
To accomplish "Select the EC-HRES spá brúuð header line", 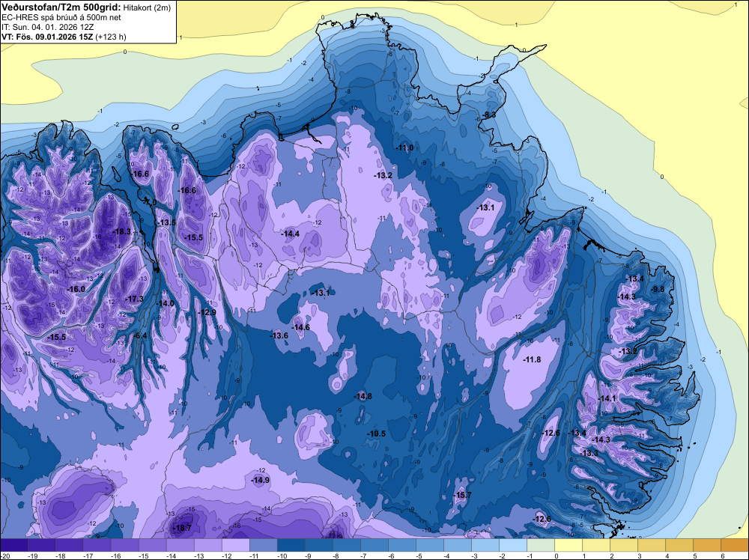I will click(61, 17).
